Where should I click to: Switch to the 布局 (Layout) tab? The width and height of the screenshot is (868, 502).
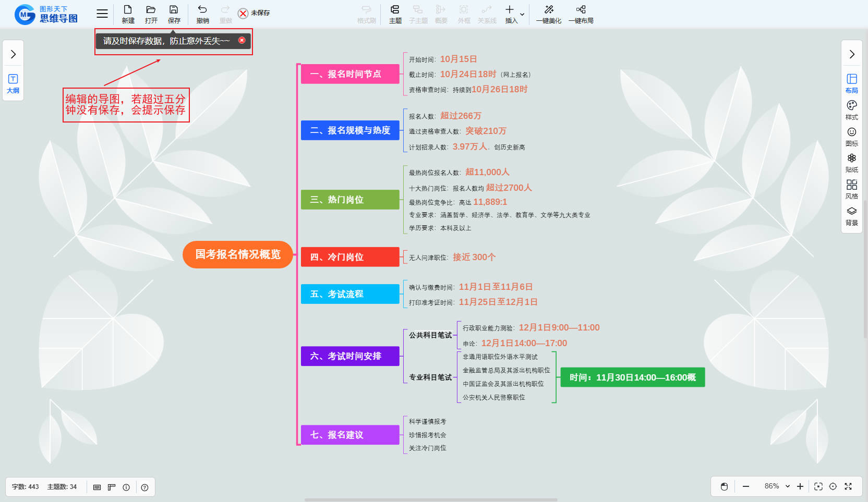point(851,83)
